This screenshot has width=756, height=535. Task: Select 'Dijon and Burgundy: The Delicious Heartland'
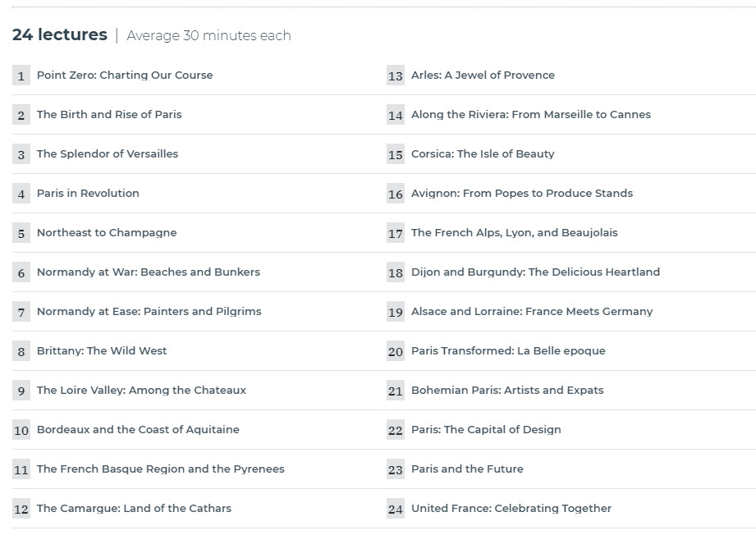[x=536, y=272]
